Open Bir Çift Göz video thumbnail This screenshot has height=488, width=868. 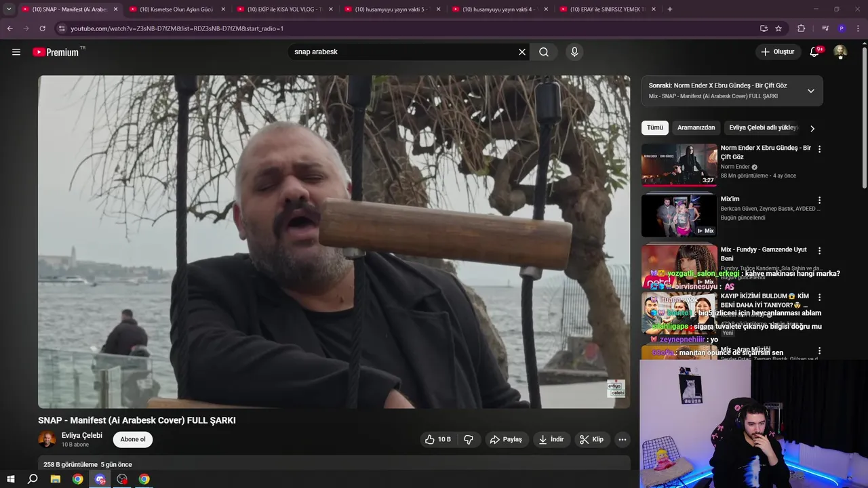click(679, 165)
